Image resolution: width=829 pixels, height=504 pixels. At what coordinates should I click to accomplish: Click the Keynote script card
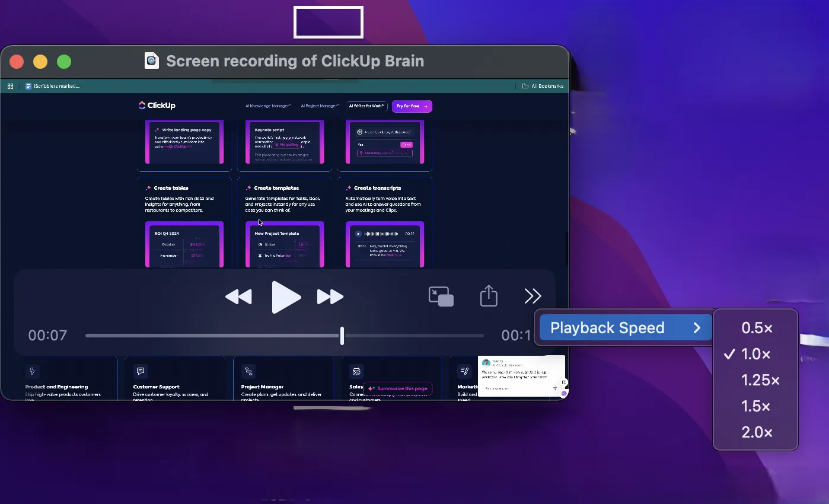(x=285, y=142)
